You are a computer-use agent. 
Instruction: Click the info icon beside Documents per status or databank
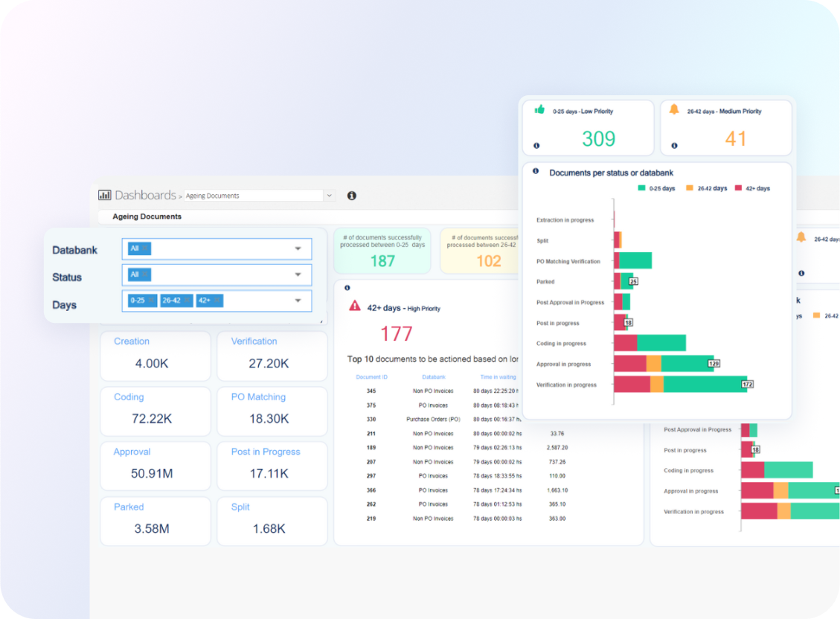point(536,171)
